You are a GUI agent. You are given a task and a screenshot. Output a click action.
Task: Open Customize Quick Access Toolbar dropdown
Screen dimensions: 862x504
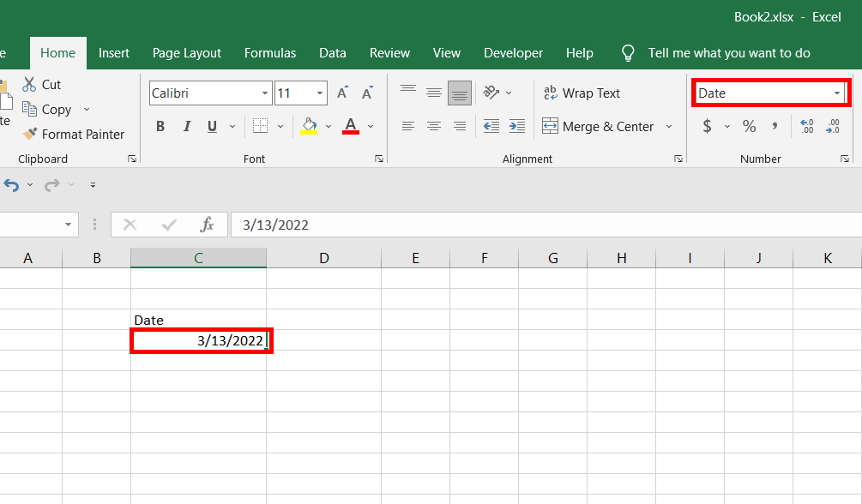pyautogui.click(x=93, y=185)
